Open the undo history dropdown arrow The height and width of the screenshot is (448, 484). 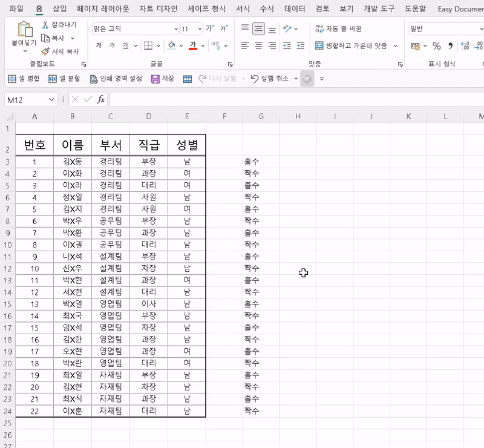pos(296,79)
